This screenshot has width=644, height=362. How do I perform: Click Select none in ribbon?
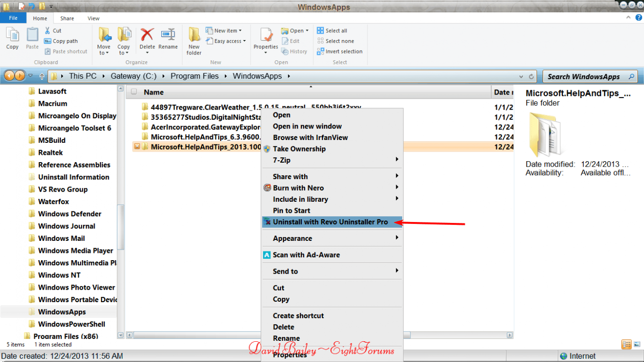point(336,41)
